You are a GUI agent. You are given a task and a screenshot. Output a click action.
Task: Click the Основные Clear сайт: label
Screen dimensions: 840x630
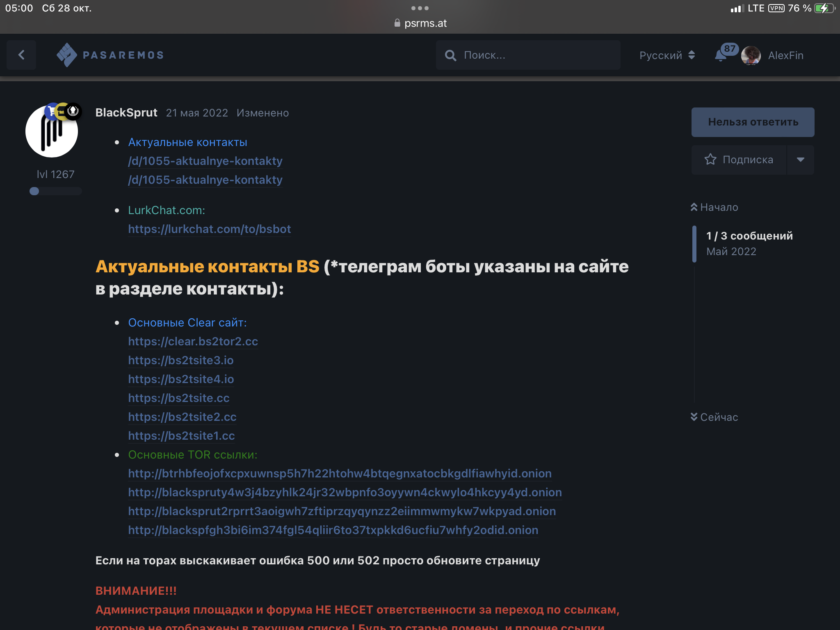pos(187,323)
